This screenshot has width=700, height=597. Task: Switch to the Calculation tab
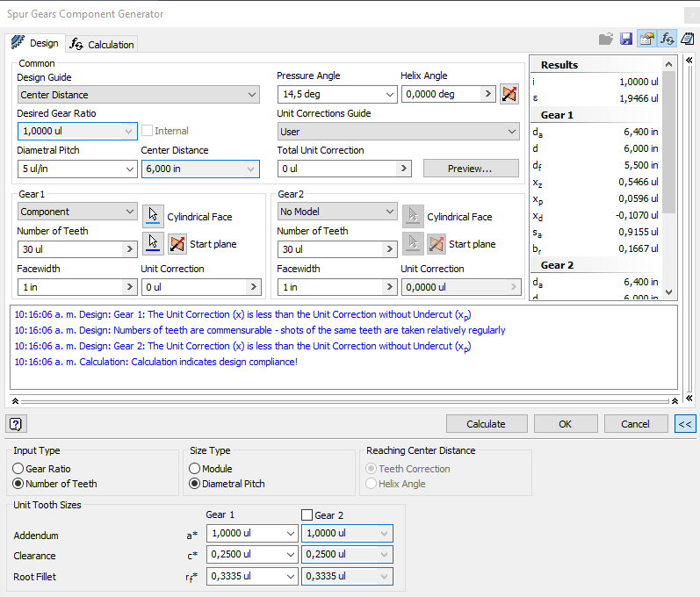pos(103,44)
